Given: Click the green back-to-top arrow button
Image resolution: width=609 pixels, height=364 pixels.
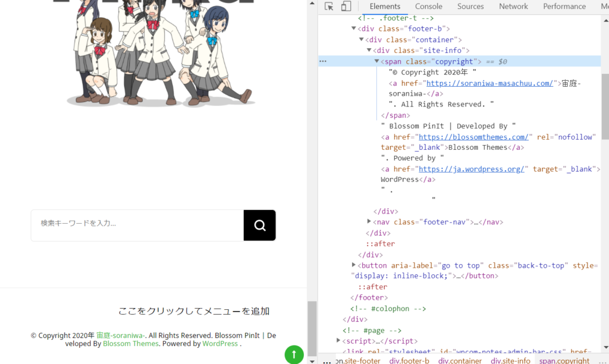Looking at the screenshot, I should pyautogui.click(x=294, y=354).
